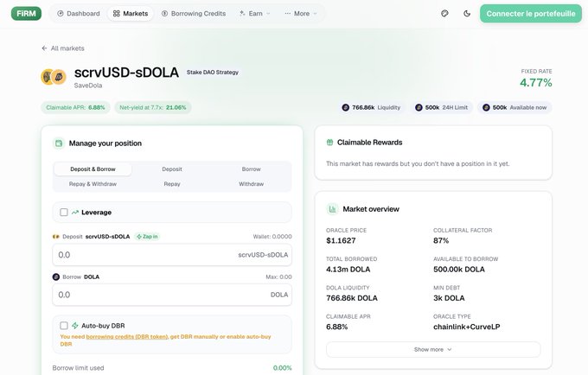The image size is (588, 375).
Task: Enable the Auto-buy DBR checkbox
Action: [64, 326]
